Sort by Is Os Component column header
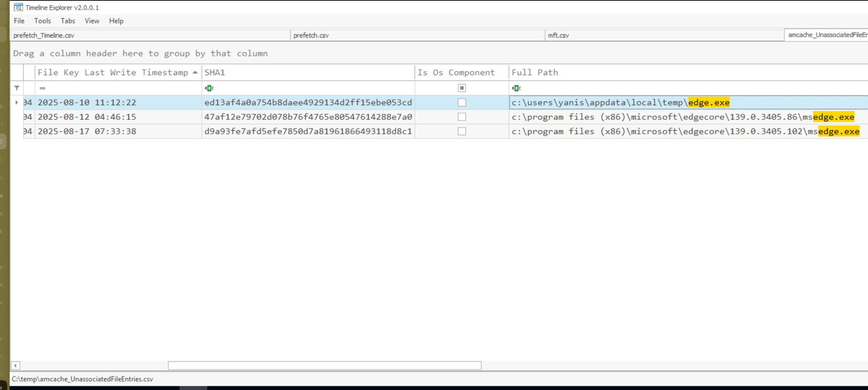 tap(462, 72)
